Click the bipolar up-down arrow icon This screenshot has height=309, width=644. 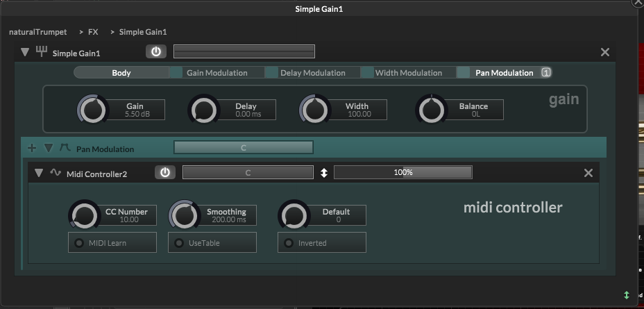click(323, 173)
